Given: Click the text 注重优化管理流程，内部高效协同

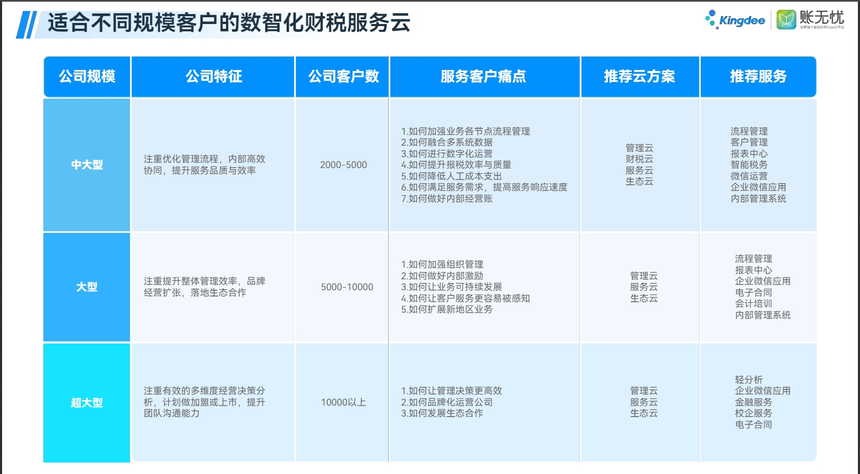Looking at the screenshot, I should click(x=205, y=165).
